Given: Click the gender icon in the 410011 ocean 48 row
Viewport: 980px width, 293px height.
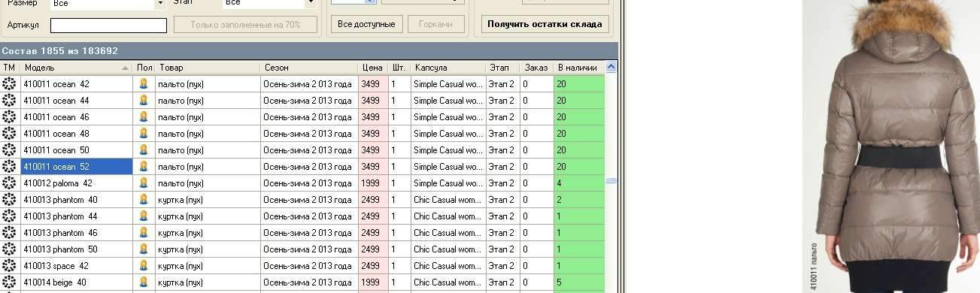Looking at the screenshot, I should click(144, 134).
